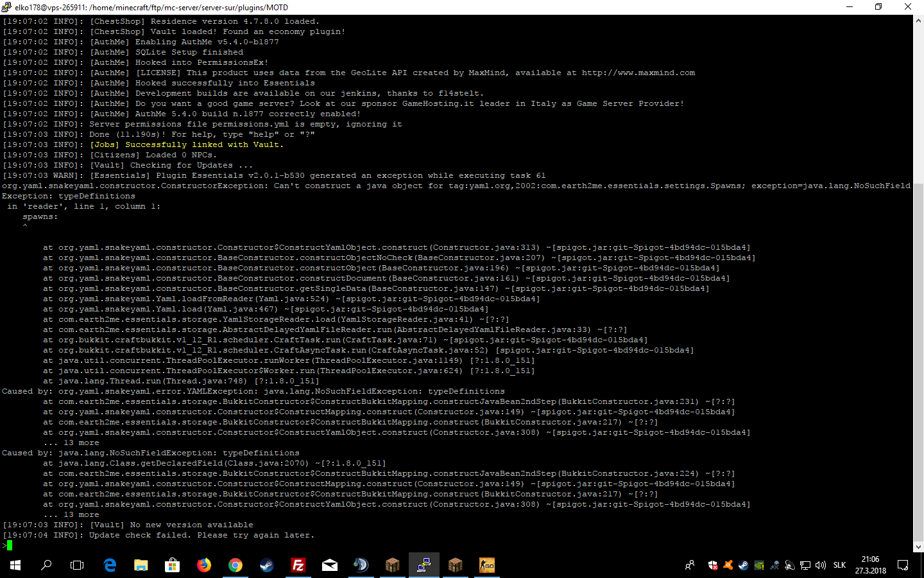Viewport: 924px width, 578px height.
Task: Open File Explorer from the taskbar
Action: [x=141, y=565]
